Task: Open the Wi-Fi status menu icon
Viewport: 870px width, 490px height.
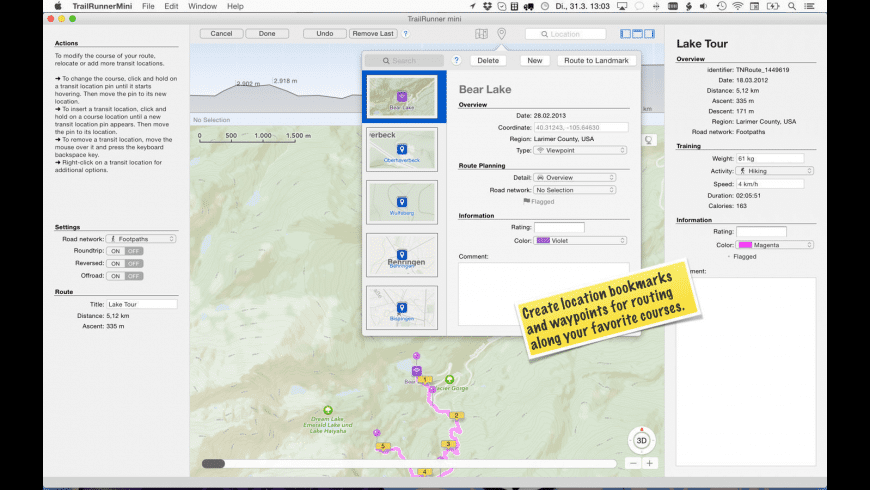Action: [737, 6]
